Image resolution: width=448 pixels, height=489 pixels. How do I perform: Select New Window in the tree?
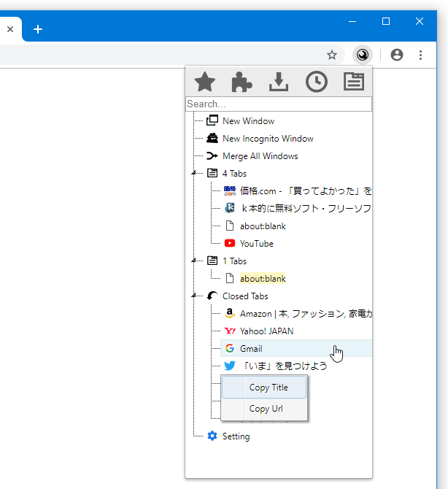pos(249,120)
